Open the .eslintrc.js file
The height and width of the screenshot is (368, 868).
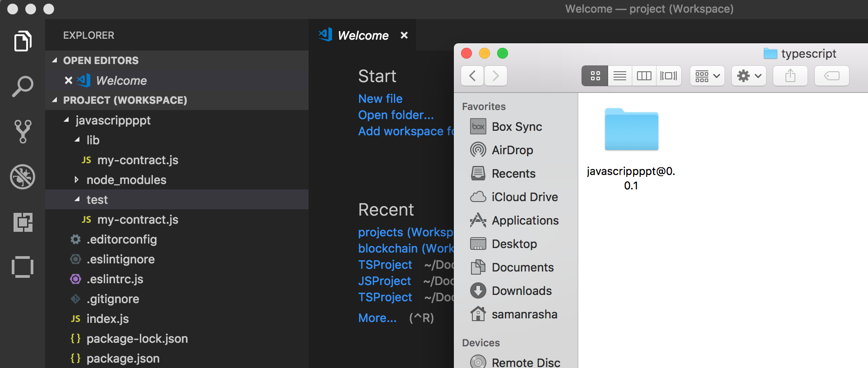(177, 279)
